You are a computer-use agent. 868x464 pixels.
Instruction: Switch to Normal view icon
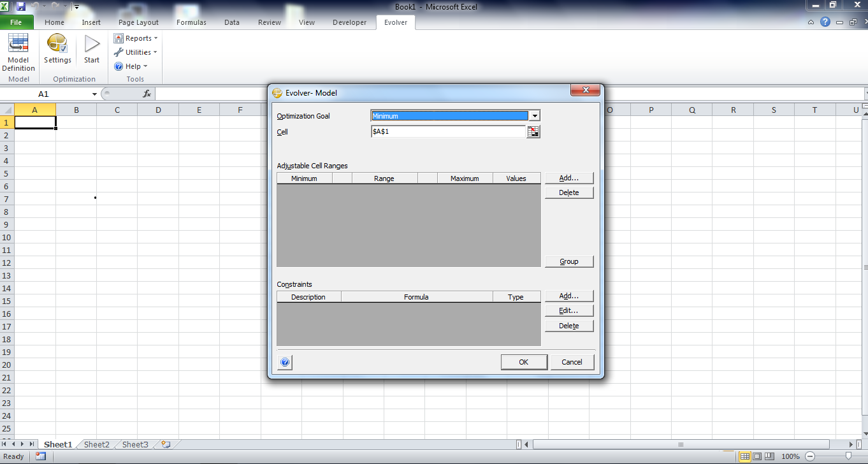[745, 456]
